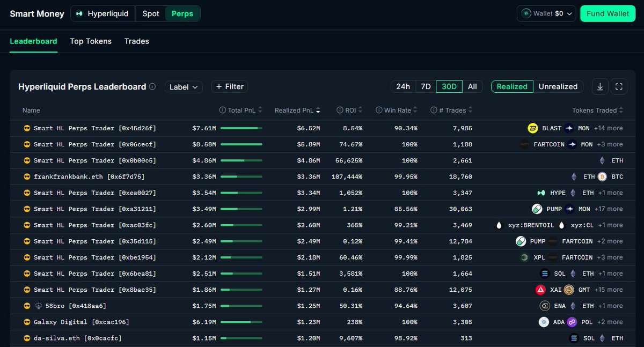The image size is (644, 347).
Task: Click the FARTCOIN token icon in 0x06cecf row
Action: (x=524, y=144)
